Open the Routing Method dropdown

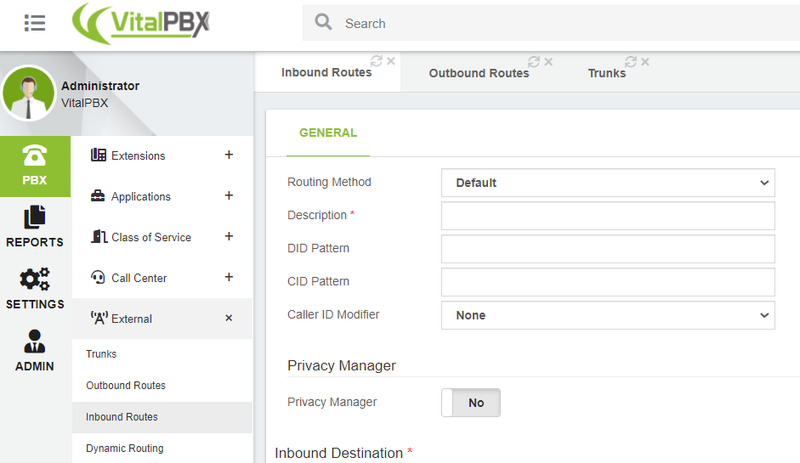click(x=608, y=183)
